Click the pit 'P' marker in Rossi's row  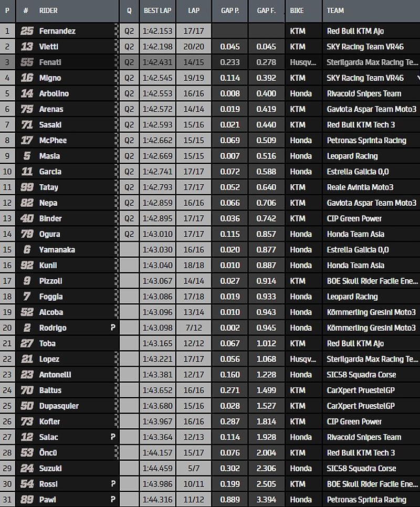click(112, 484)
